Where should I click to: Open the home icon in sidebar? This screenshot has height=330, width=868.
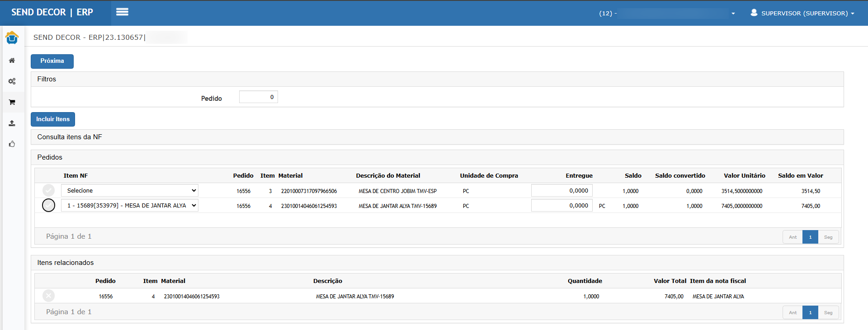click(x=12, y=61)
